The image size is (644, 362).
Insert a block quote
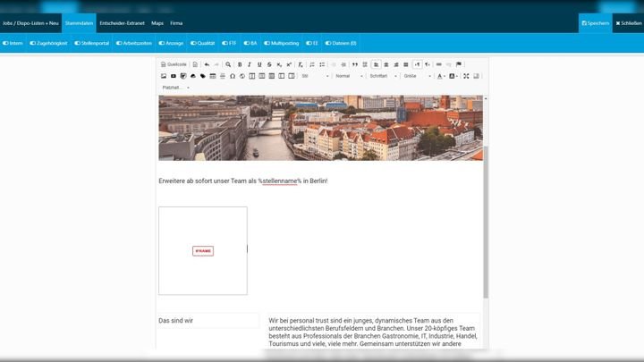click(x=355, y=64)
